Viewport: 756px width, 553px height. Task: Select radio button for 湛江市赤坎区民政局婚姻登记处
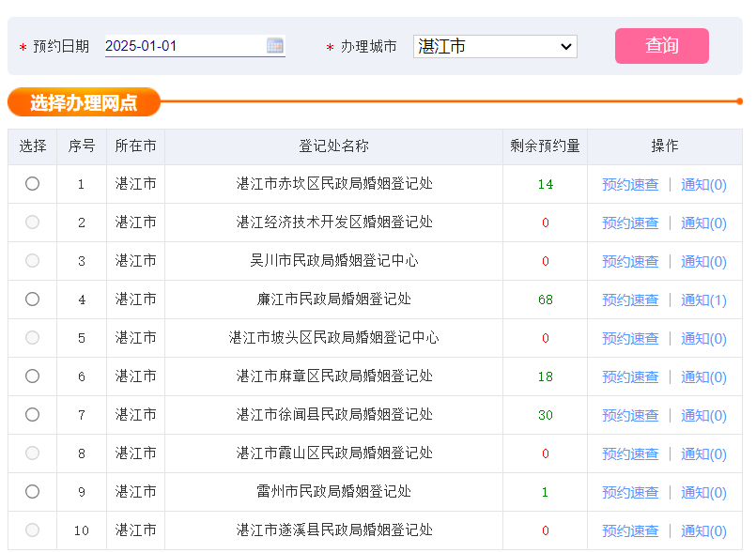[33, 184]
